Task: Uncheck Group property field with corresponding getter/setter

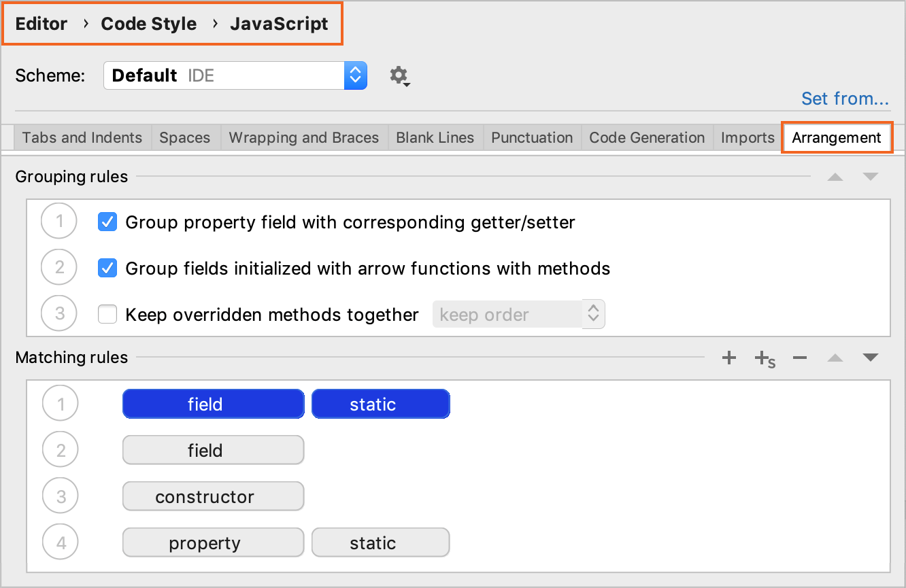Action: coord(107,221)
